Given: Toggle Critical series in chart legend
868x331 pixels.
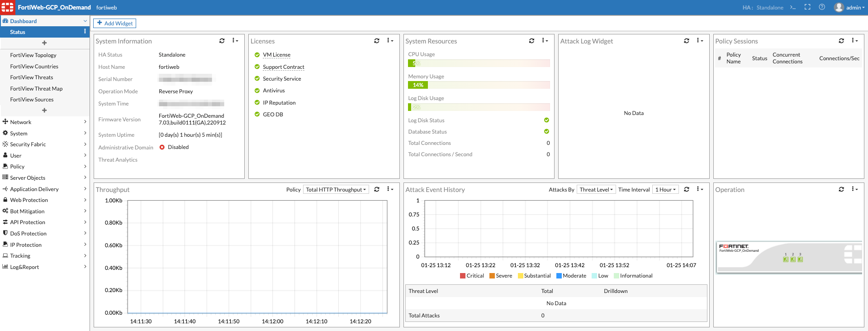Looking at the screenshot, I should pyautogui.click(x=472, y=276).
